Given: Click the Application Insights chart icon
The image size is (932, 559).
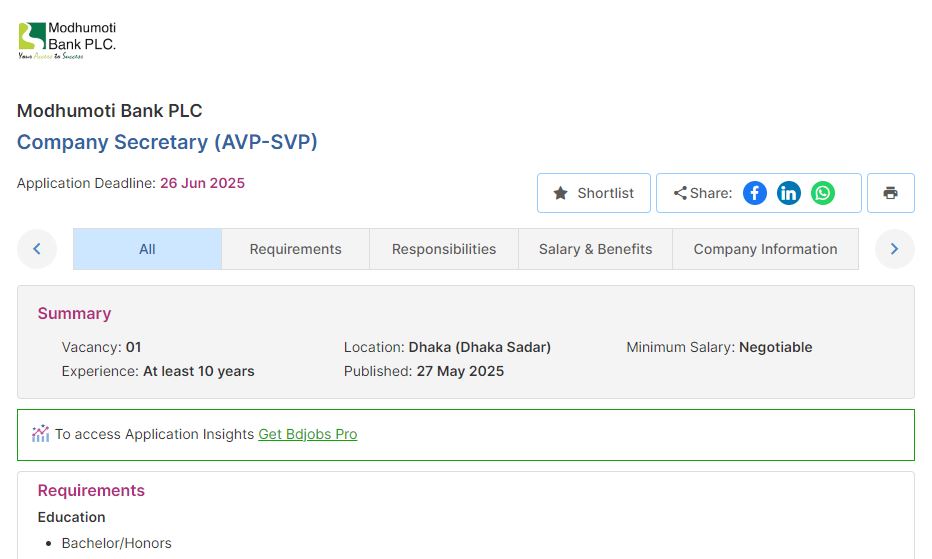Looking at the screenshot, I should click(40, 434).
